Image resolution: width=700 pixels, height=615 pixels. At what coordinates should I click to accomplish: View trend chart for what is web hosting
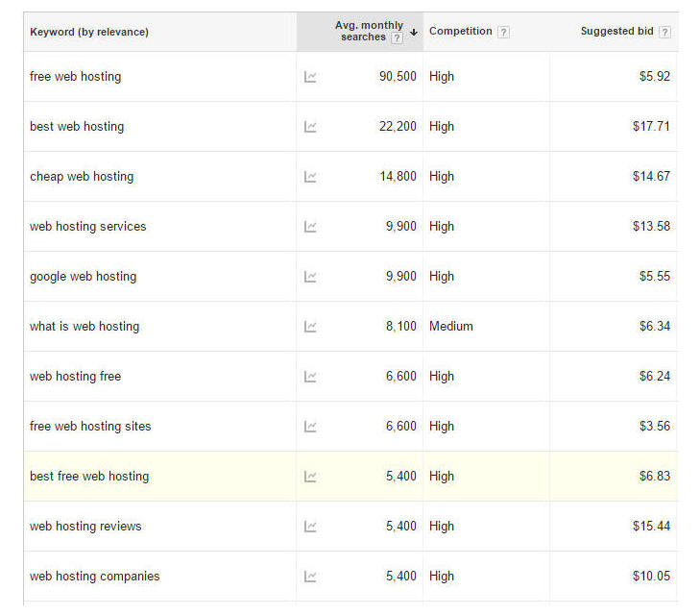pyautogui.click(x=310, y=327)
